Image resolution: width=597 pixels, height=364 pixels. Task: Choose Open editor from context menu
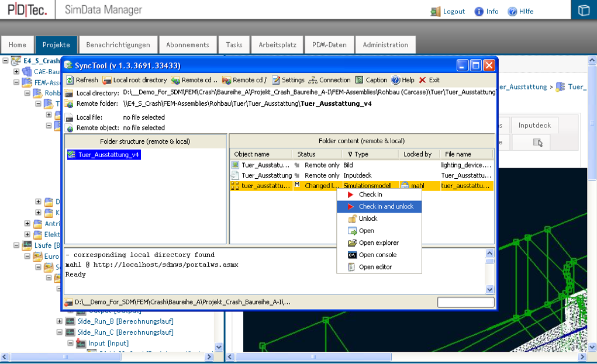click(x=379, y=267)
